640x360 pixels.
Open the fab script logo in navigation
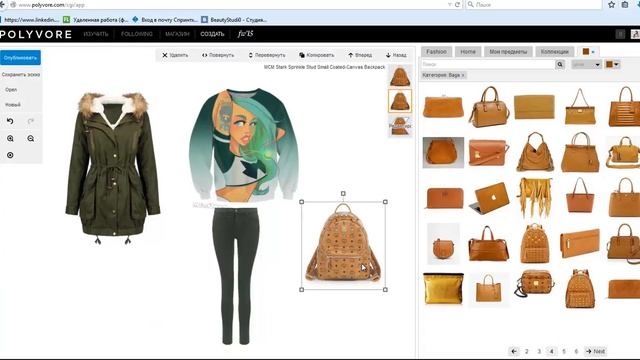245,34
